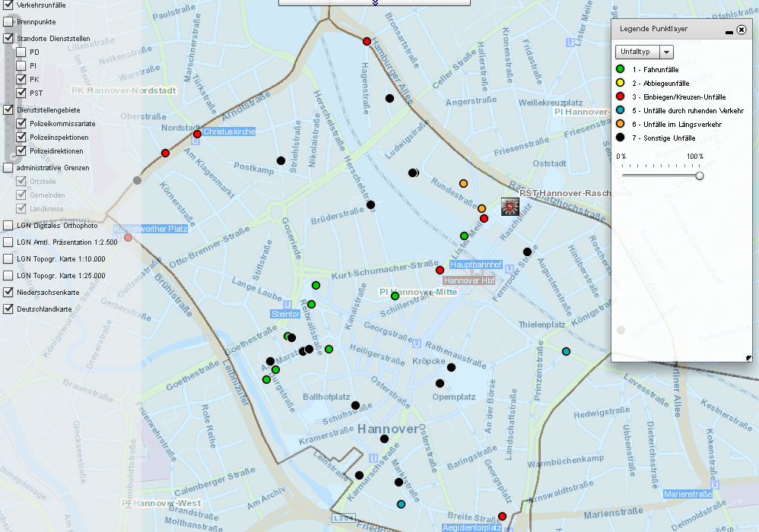Check the PD sublayer box
Viewport: 759px width, 532px height.
pyautogui.click(x=21, y=52)
